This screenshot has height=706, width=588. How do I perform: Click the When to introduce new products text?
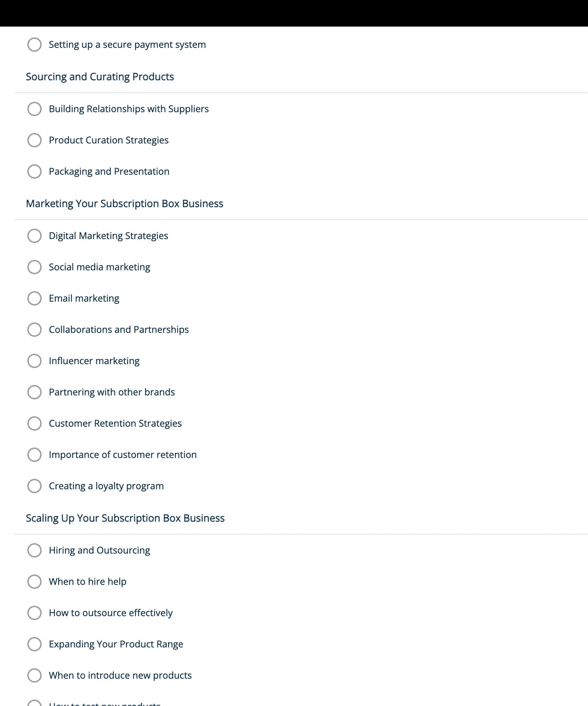pos(120,675)
